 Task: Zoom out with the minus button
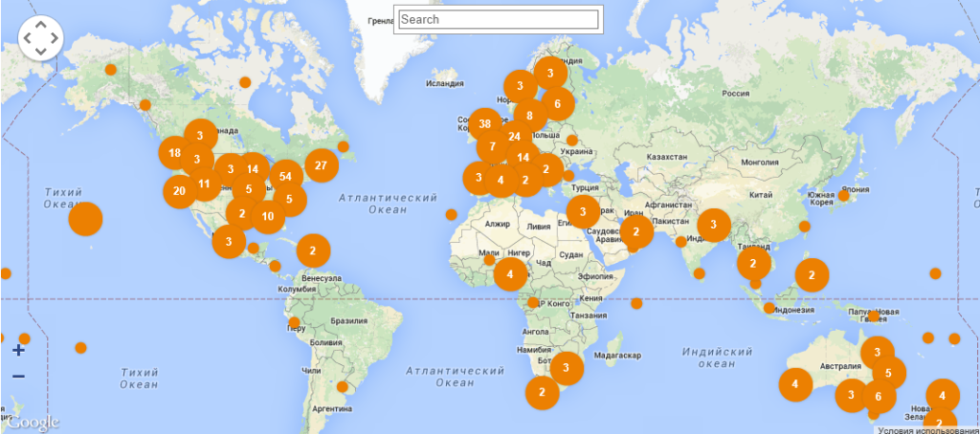click(18, 377)
